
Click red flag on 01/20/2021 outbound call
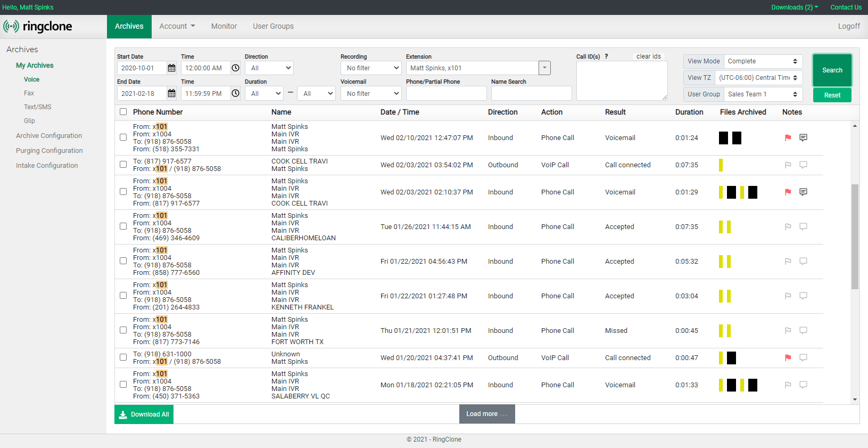click(788, 358)
